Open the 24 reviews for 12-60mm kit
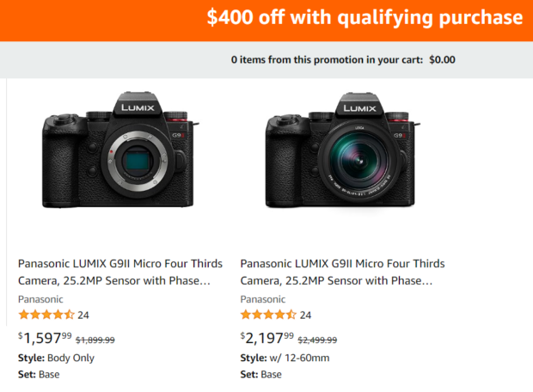 pos(305,315)
